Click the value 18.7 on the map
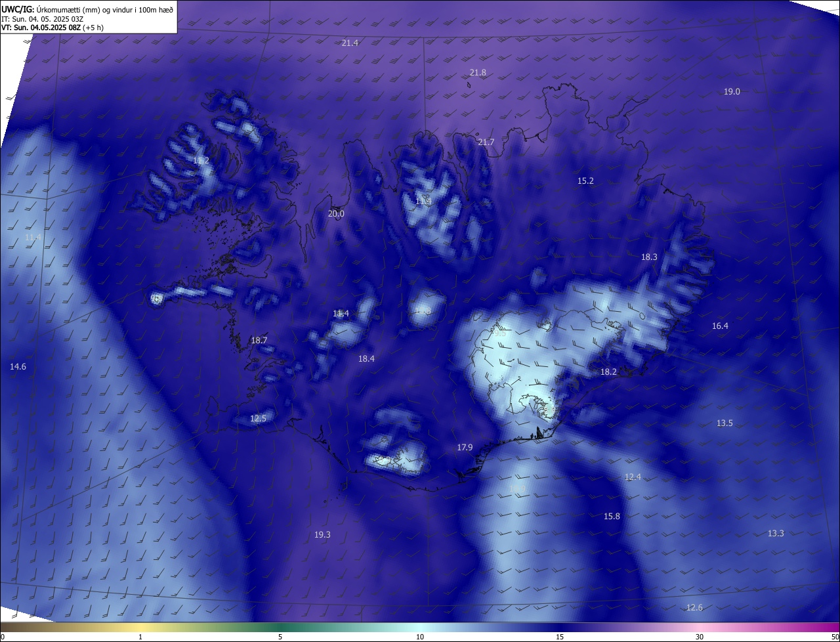This screenshot has height=642, width=840. tap(259, 340)
